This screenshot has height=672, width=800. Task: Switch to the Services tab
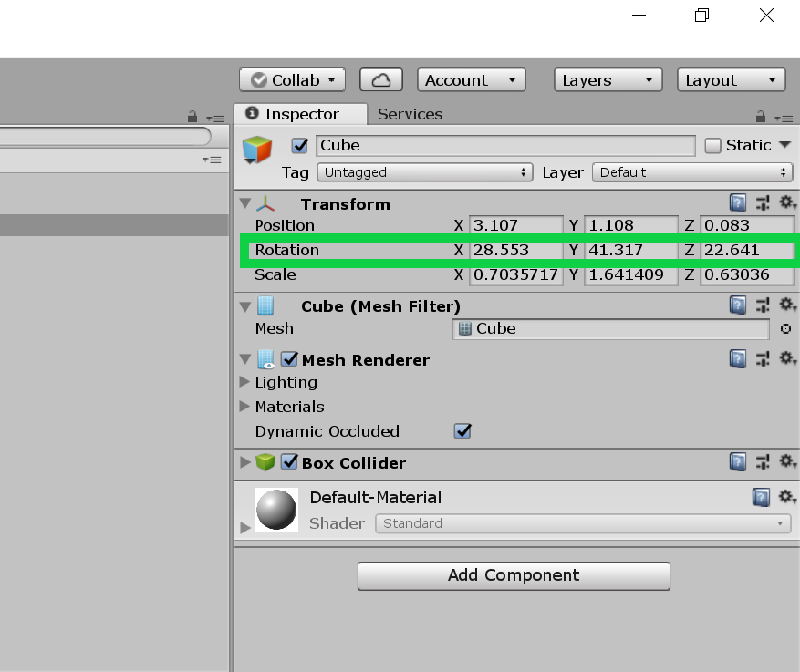[x=410, y=114]
